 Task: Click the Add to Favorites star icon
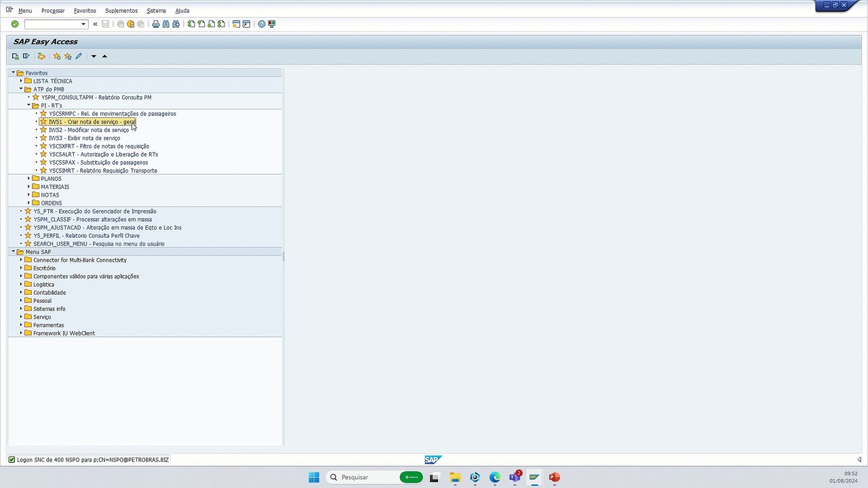57,56
